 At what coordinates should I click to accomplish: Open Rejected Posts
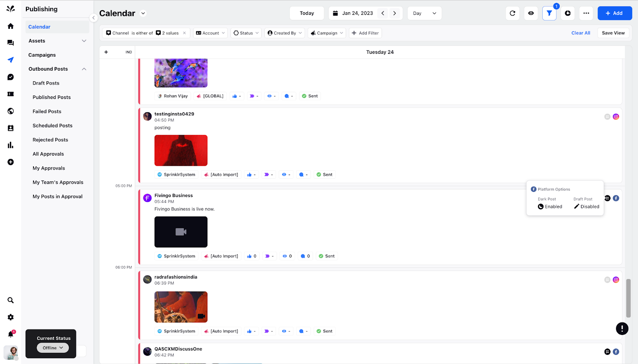[x=50, y=140]
